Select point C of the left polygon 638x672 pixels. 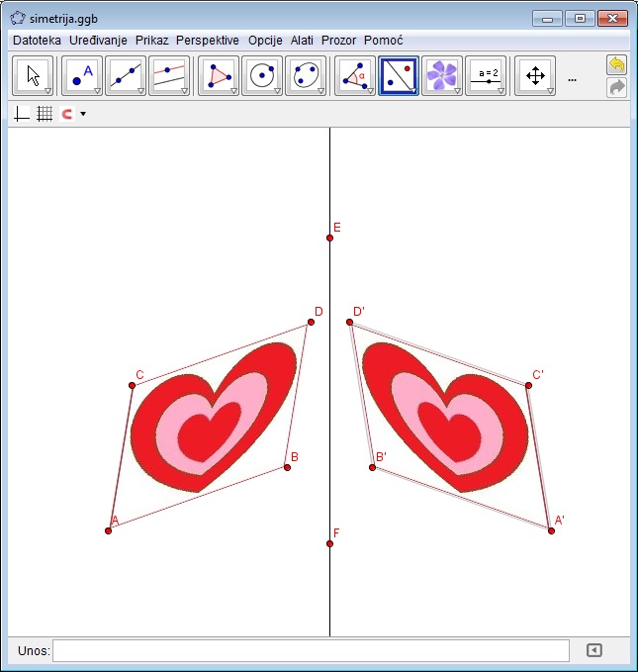[132, 385]
